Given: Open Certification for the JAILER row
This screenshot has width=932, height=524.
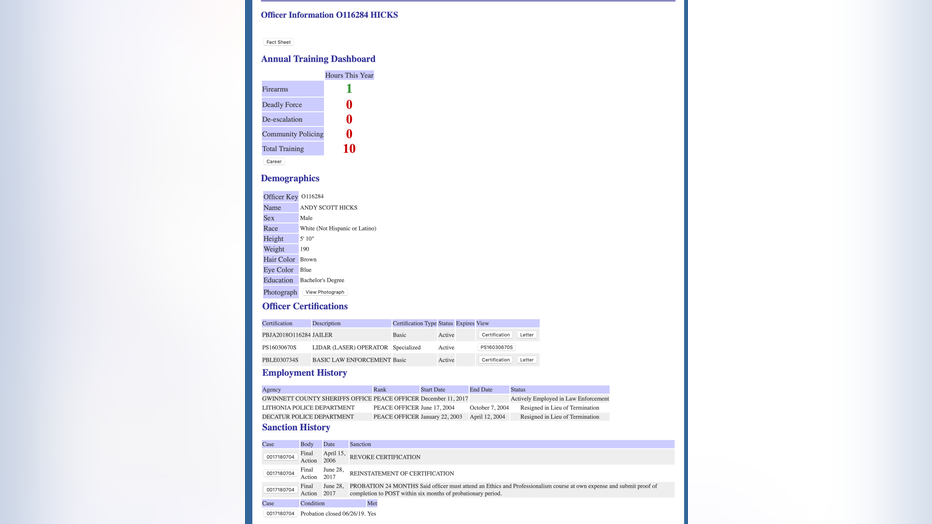Looking at the screenshot, I should (496, 335).
